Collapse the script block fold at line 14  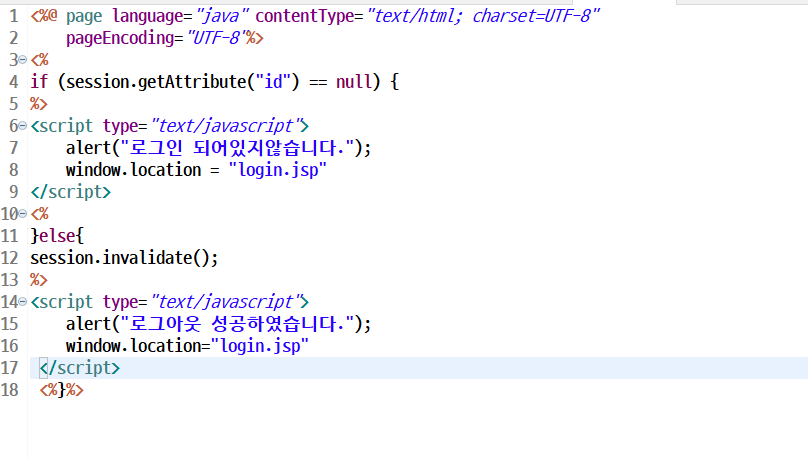pos(23,301)
